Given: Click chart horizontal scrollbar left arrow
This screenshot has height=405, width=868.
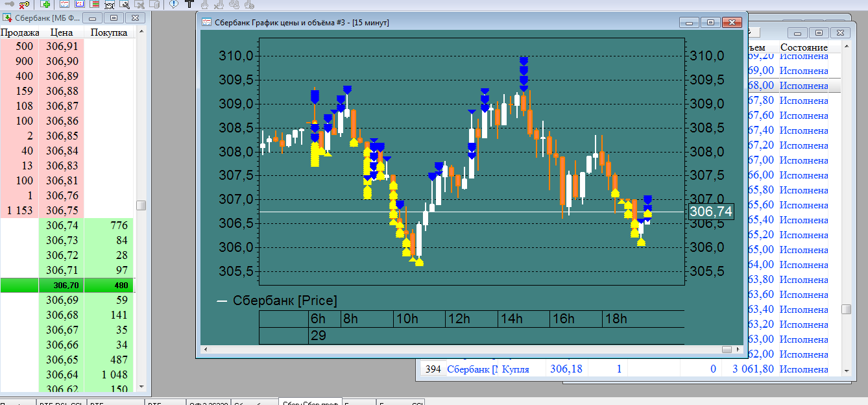Looking at the screenshot, I should 206,350.
